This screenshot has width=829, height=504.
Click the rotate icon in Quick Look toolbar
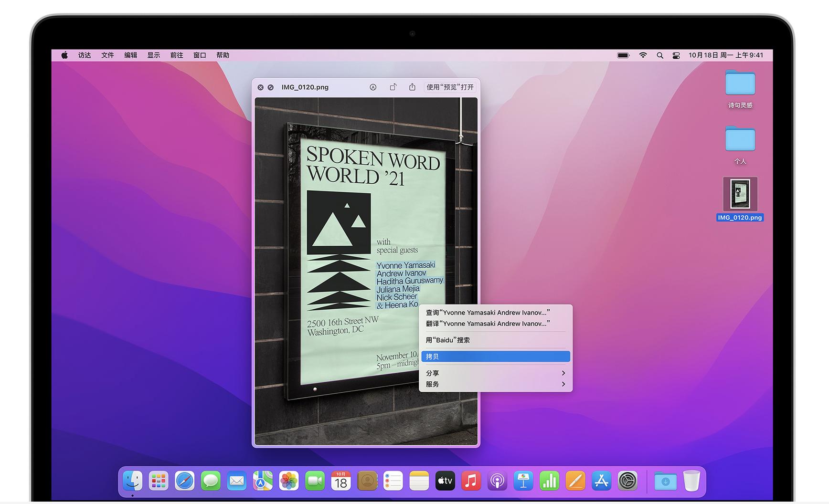[x=393, y=87]
